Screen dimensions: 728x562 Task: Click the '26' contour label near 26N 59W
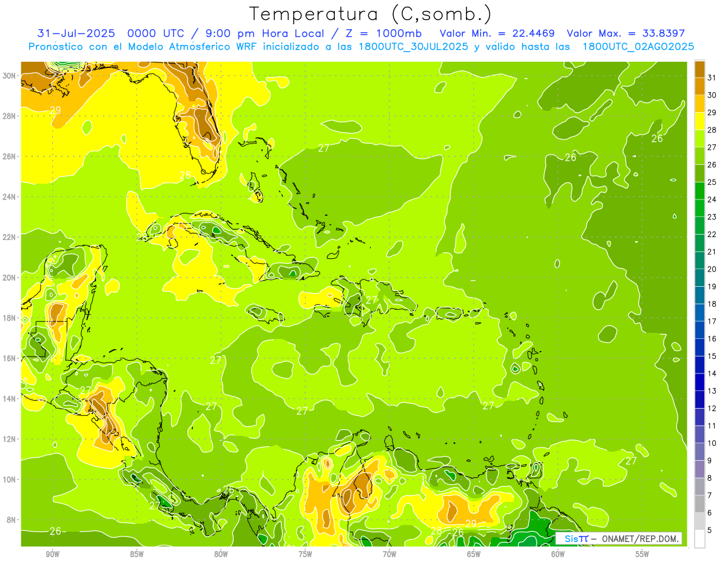(570, 158)
